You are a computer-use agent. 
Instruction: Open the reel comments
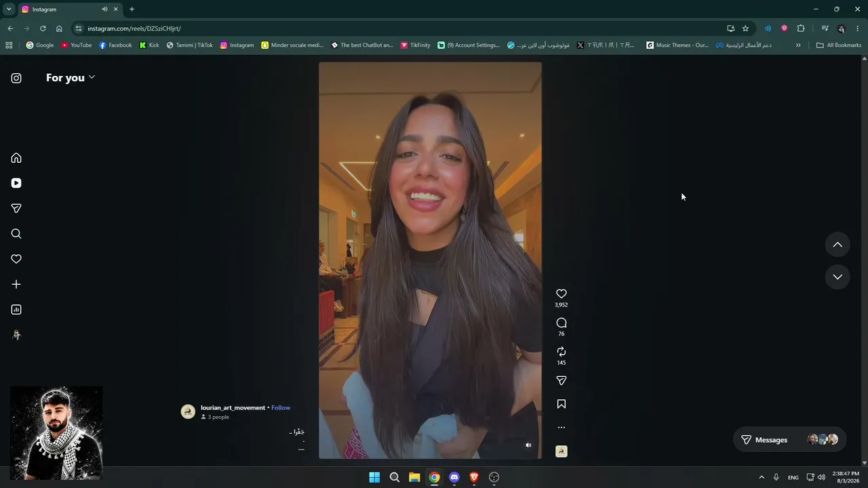[x=561, y=323]
